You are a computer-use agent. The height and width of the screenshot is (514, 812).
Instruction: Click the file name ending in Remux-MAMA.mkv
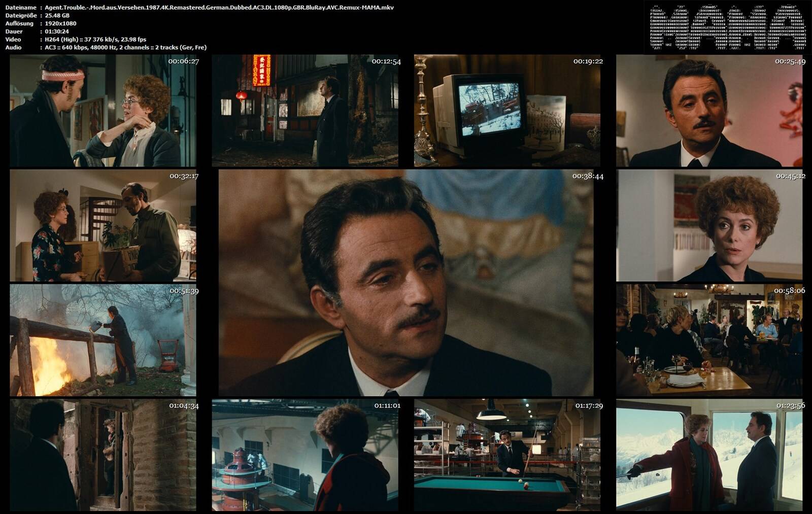click(x=219, y=8)
